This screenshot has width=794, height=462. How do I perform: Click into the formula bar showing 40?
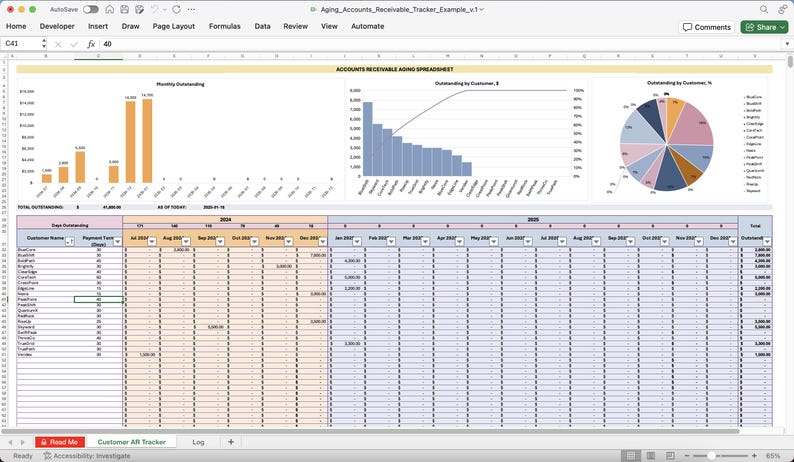pyautogui.click(x=441, y=44)
